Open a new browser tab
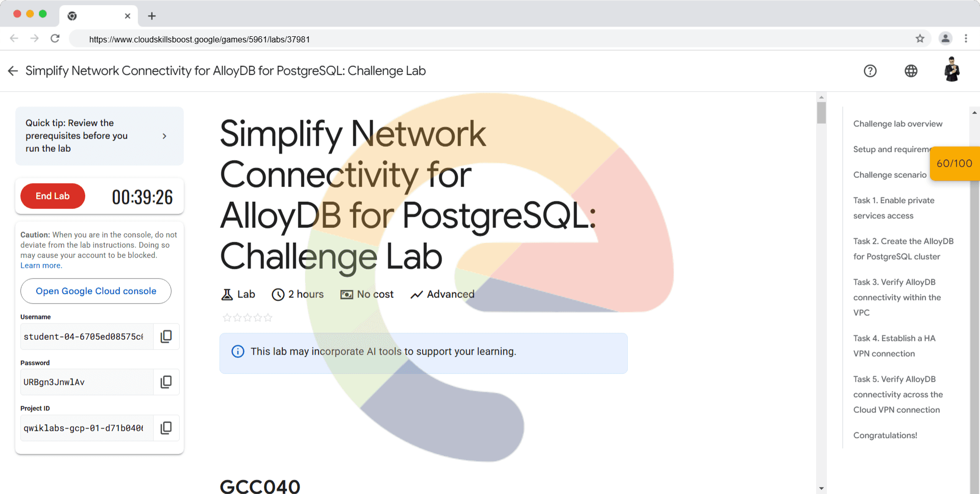 click(x=152, y=16)
